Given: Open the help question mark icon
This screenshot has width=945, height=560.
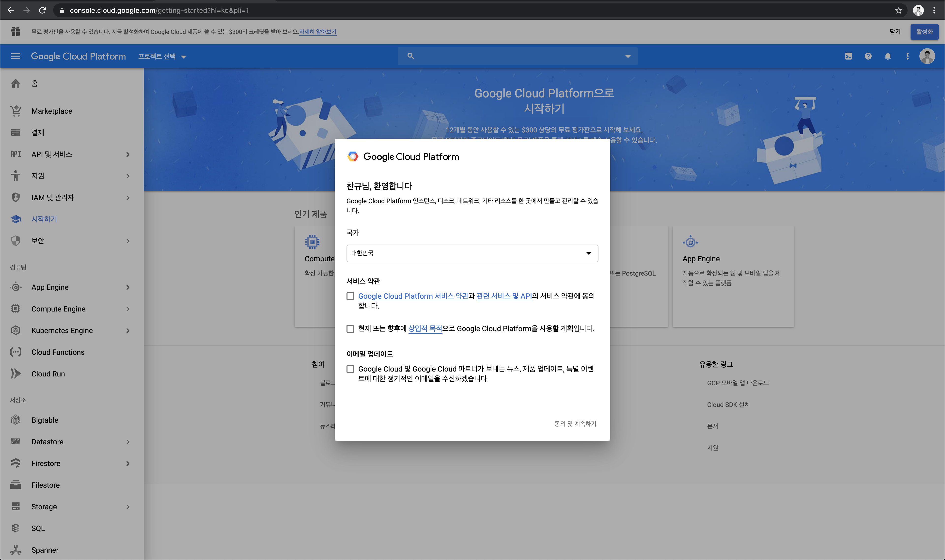Looking at the screenshot, I should (x=868, y=56).
